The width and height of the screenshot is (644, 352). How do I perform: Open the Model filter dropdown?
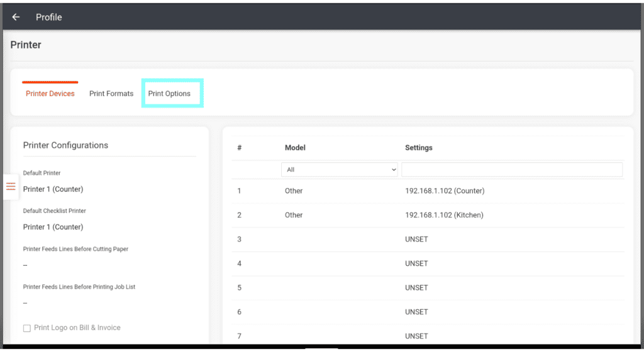[340, 170]
